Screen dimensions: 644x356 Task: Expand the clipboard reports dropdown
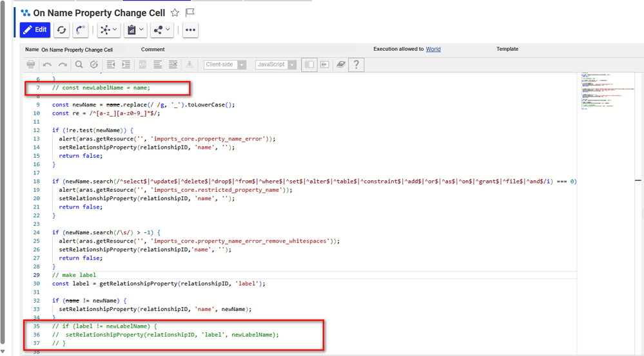pos(135,30)
